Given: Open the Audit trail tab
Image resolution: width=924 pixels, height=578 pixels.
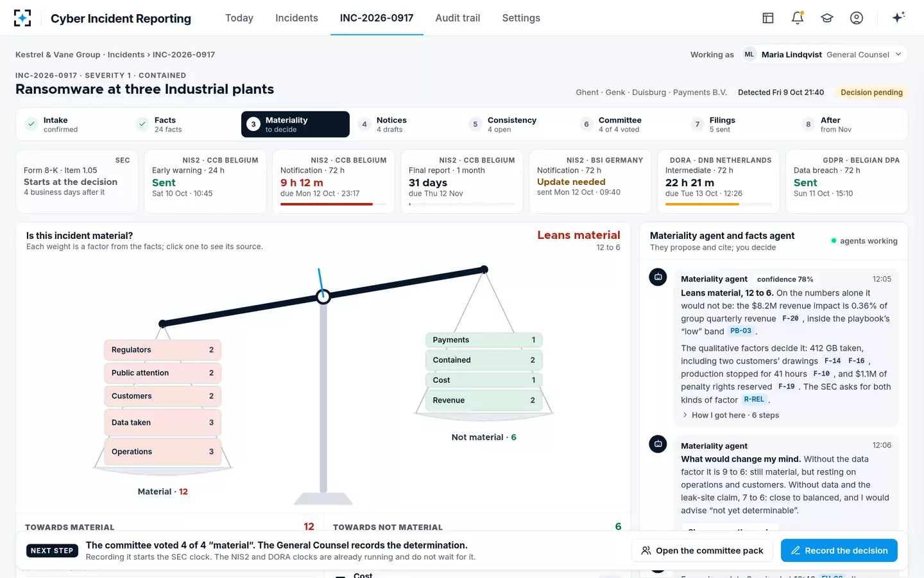Looking at the screenshot, I should 458,18.
